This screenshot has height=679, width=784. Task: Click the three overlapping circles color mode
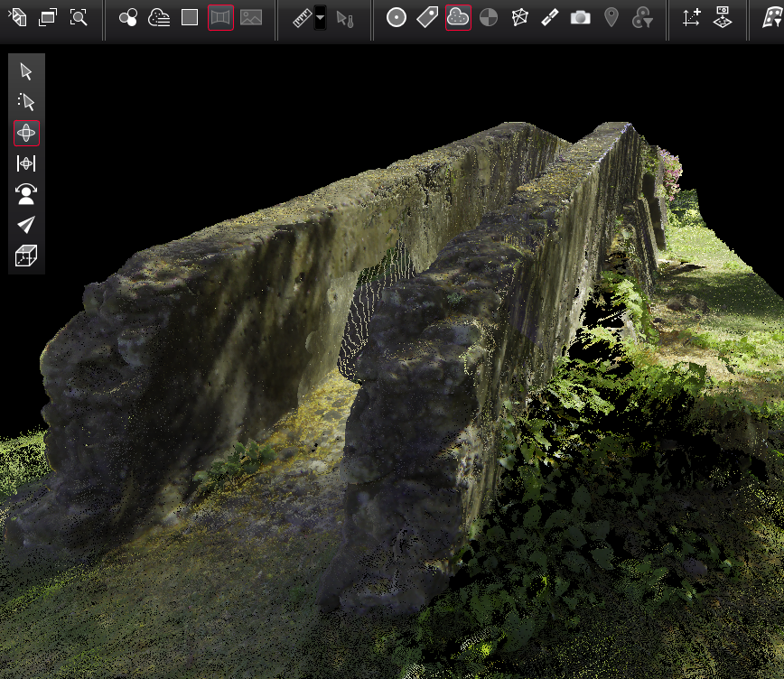128,18
